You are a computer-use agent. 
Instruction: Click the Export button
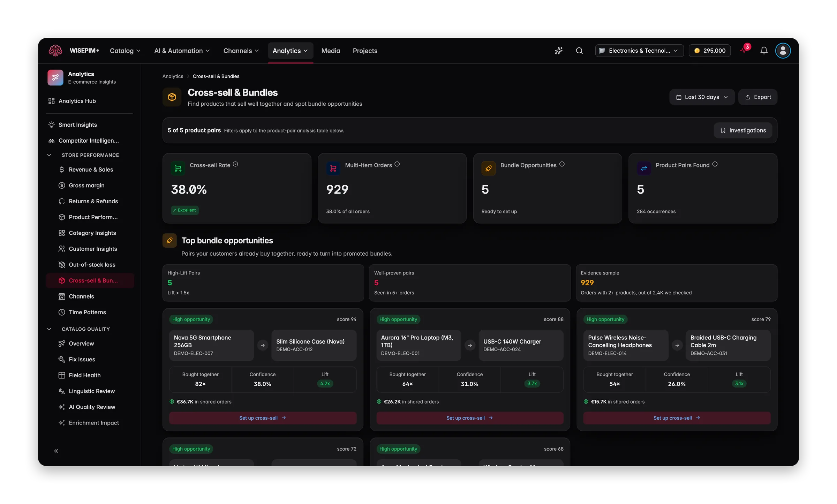coord(758,97)
